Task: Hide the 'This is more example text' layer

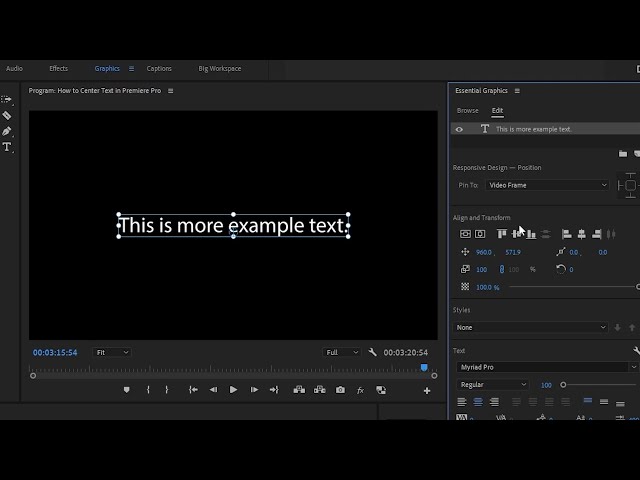Action: click(459, 129)
